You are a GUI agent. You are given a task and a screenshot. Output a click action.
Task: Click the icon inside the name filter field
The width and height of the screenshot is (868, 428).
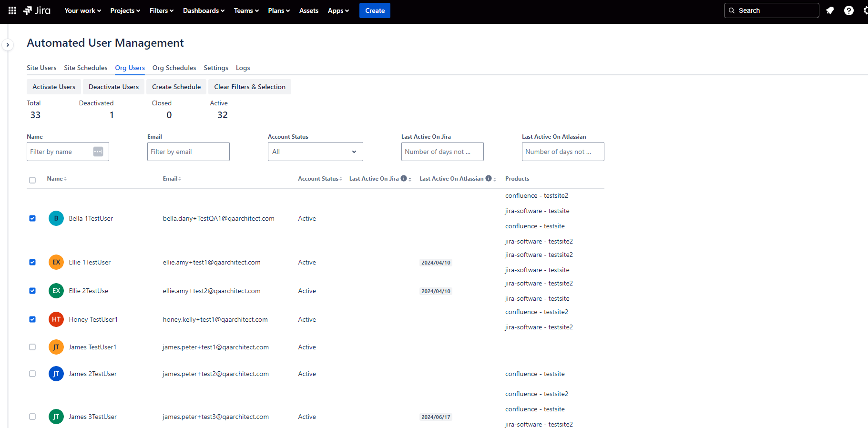(x=98, y=152)
